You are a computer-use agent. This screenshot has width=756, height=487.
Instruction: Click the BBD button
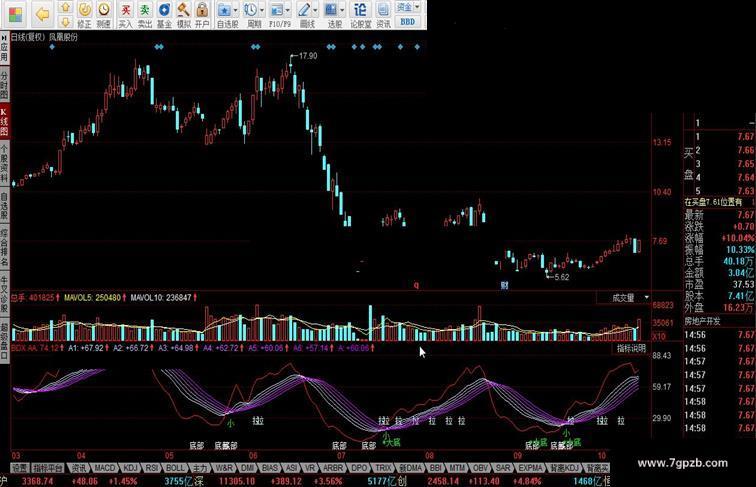tap(408, 21)
